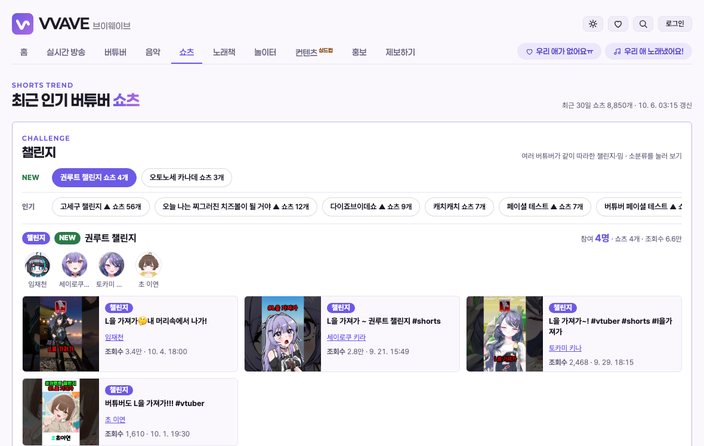
Task: Open favorites with the heart icon
Action: pyautogui.click(x=618, y=24)
